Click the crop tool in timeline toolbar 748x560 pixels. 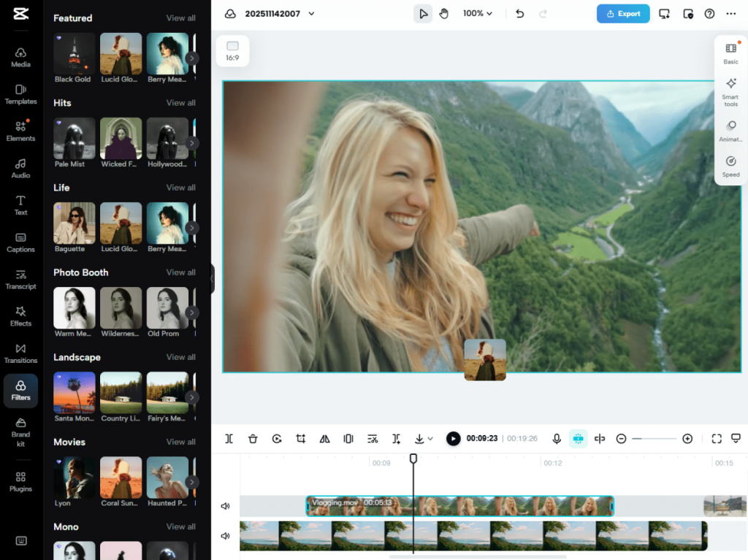(300, 438)
